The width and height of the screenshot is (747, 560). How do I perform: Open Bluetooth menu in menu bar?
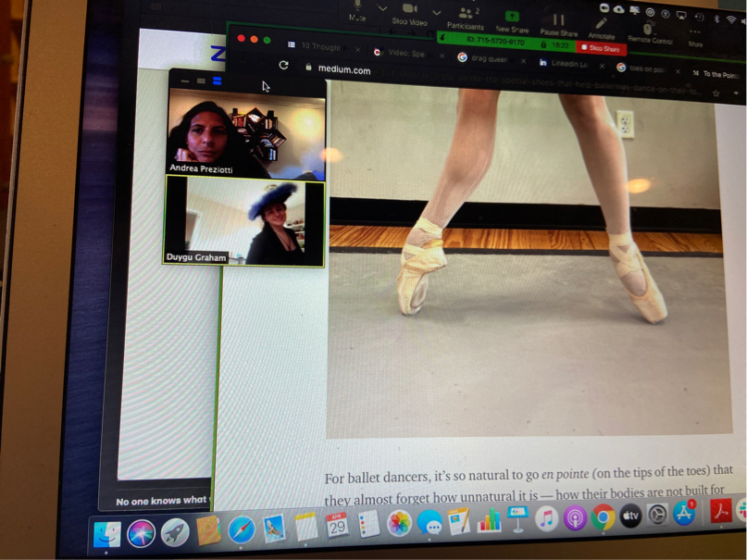[x=716, y=19]
